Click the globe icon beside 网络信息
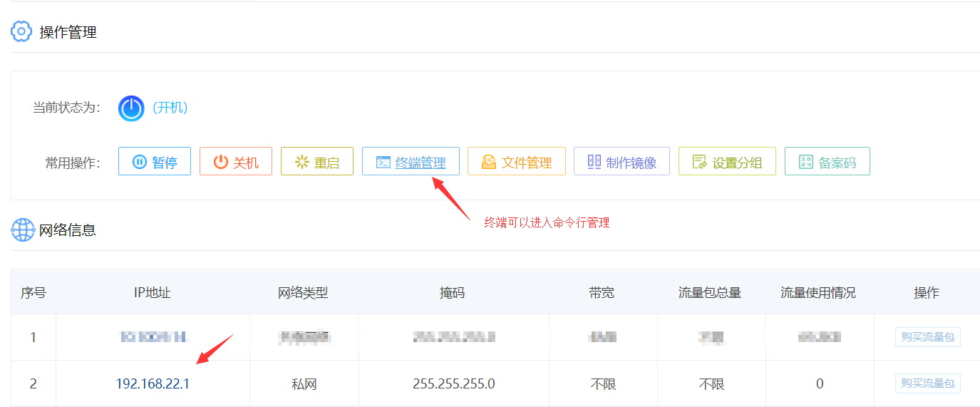Viewport: 980px width, 407px height. (23, 230)
